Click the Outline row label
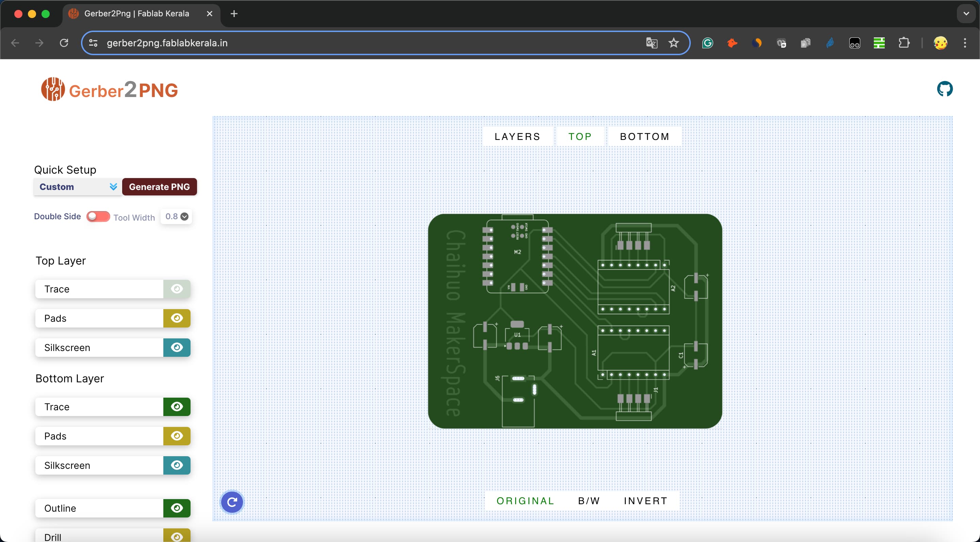The image size is (980, 542). [x=60, y=509]
